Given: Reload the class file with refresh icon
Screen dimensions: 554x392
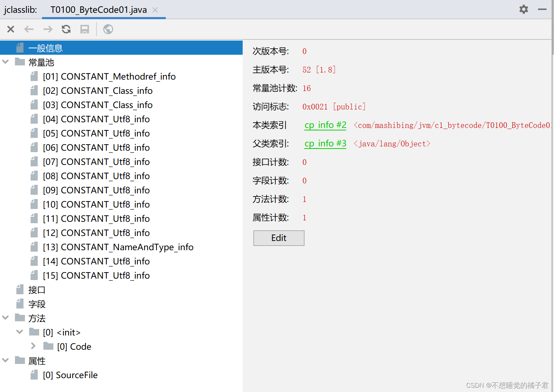Looking at the screenshot, I should 66,29.
